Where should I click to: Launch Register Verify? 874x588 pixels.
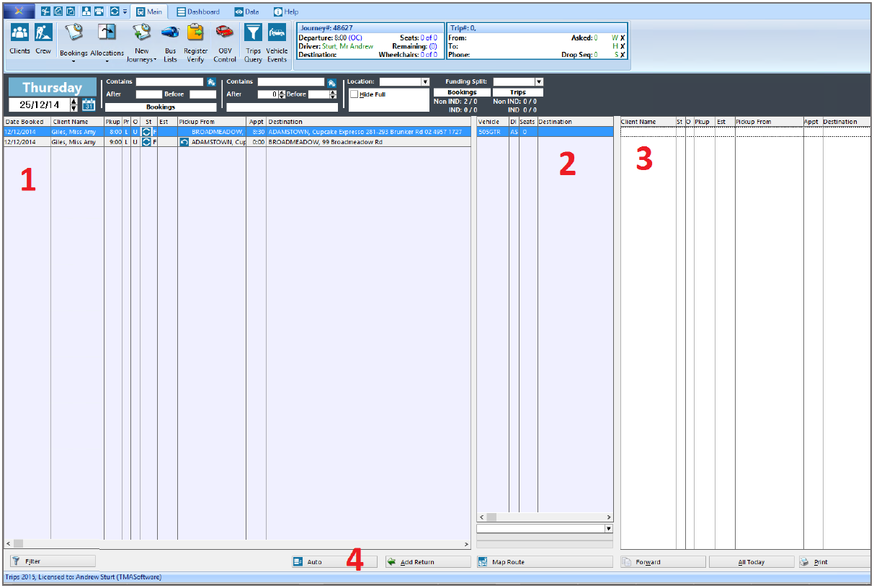[195, 43]
